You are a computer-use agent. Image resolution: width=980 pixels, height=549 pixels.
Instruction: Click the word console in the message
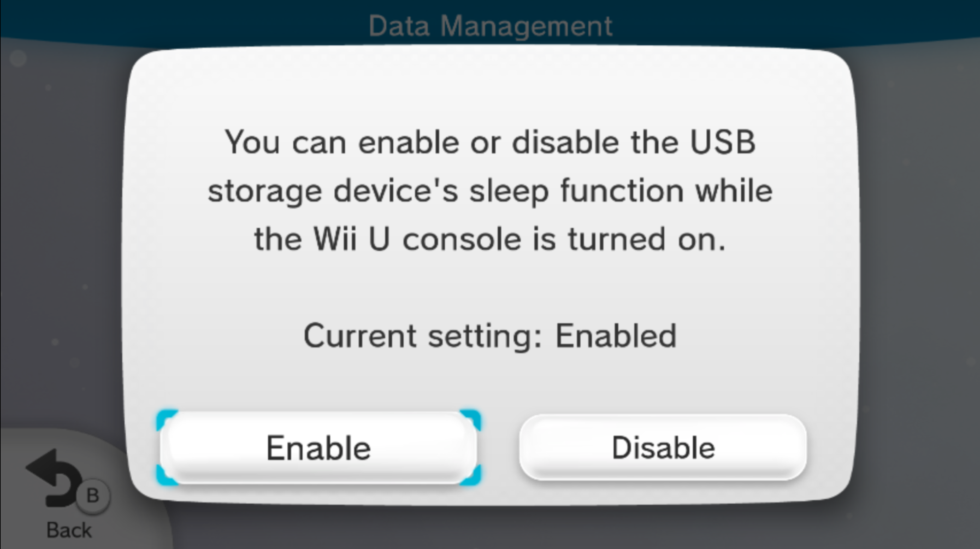[x=462, y=239]
